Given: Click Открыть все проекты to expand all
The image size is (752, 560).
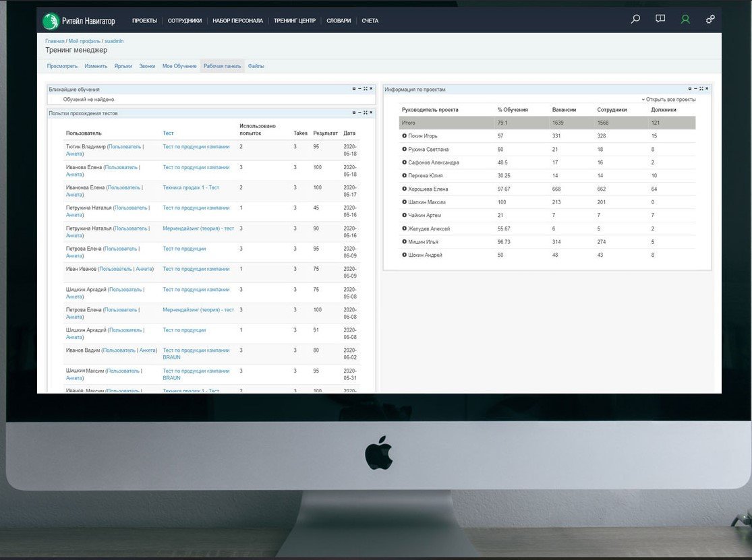Looking at the screenshot, I should click(x=668, y=100).
